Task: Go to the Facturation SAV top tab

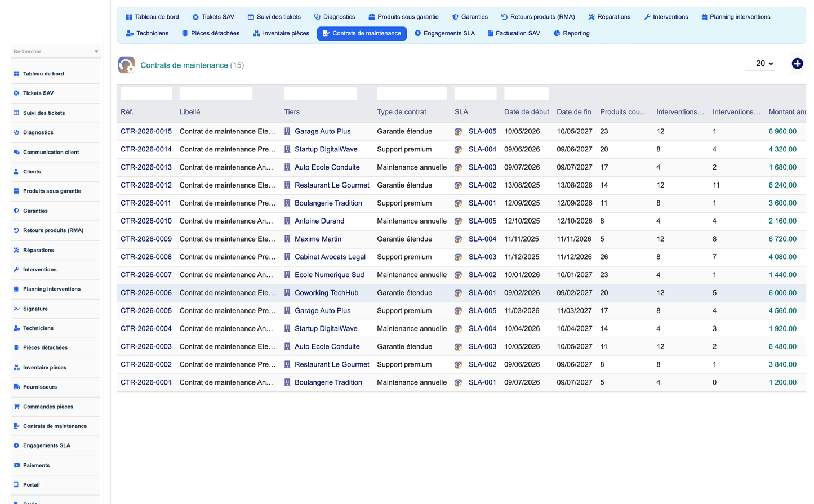Action: pyautogui.click(x=514, y=33)
